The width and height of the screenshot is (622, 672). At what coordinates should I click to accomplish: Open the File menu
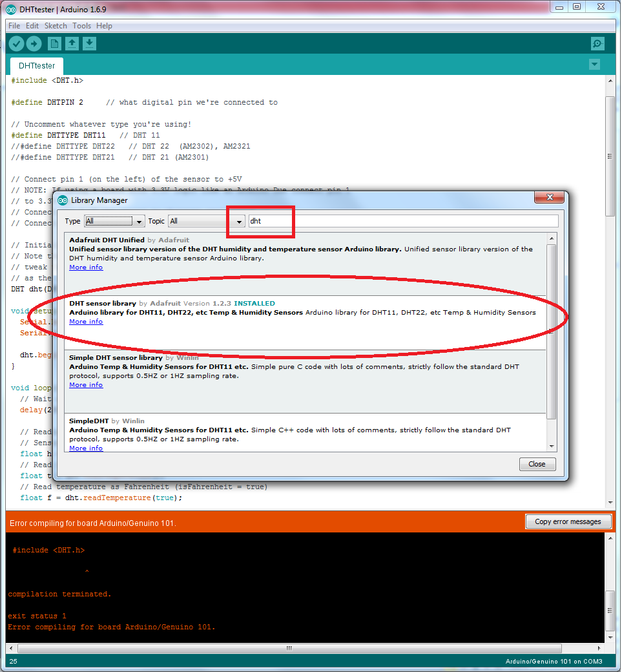tap(14, 26)
